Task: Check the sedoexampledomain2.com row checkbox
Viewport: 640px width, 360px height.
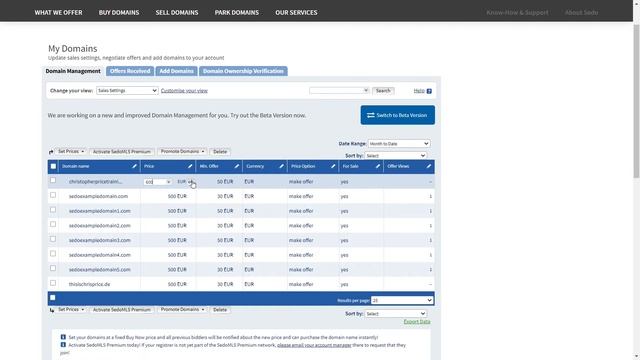Action: (x=53, y=224)
